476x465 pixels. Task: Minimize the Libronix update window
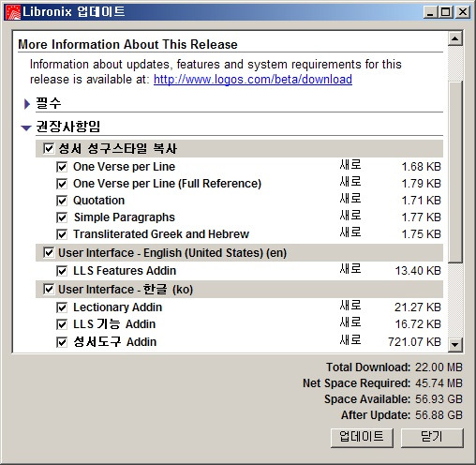click(x=431, y=12)
